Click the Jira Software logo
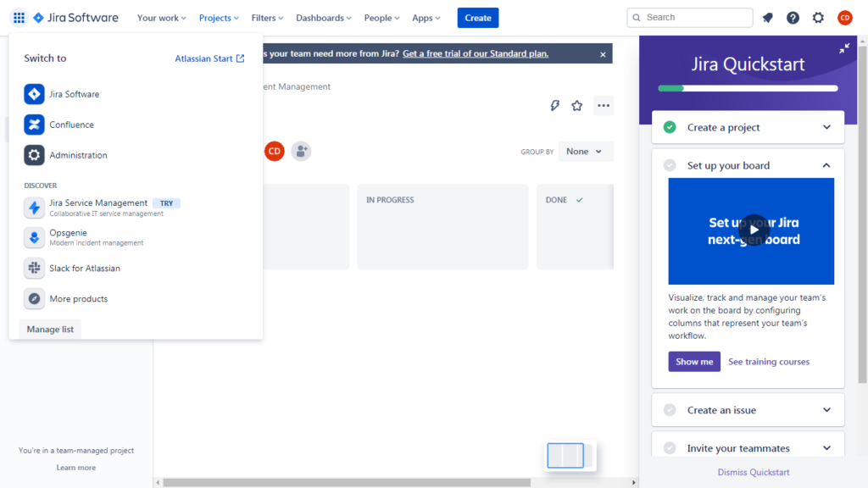868x488 pixels. tap(75, 17)
